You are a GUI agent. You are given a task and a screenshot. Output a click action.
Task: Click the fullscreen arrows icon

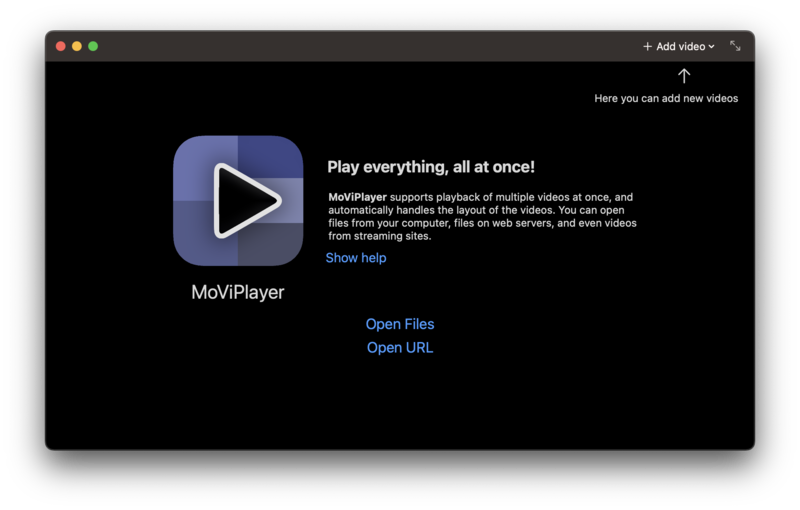[x=735, y=46]
